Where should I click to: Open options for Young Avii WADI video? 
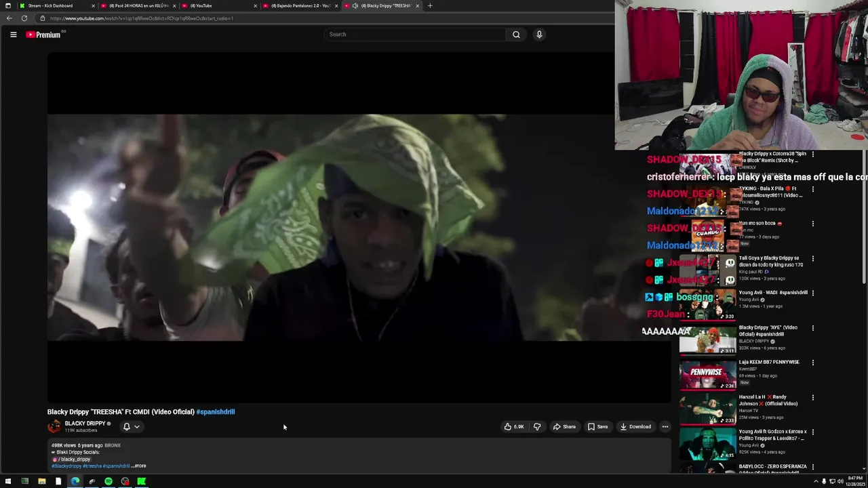point(813,293)
